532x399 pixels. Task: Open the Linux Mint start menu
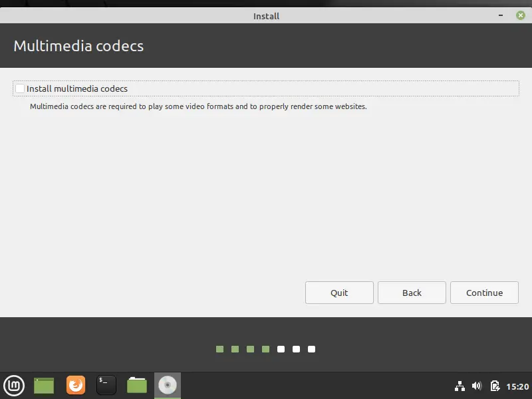click(14, 386)
